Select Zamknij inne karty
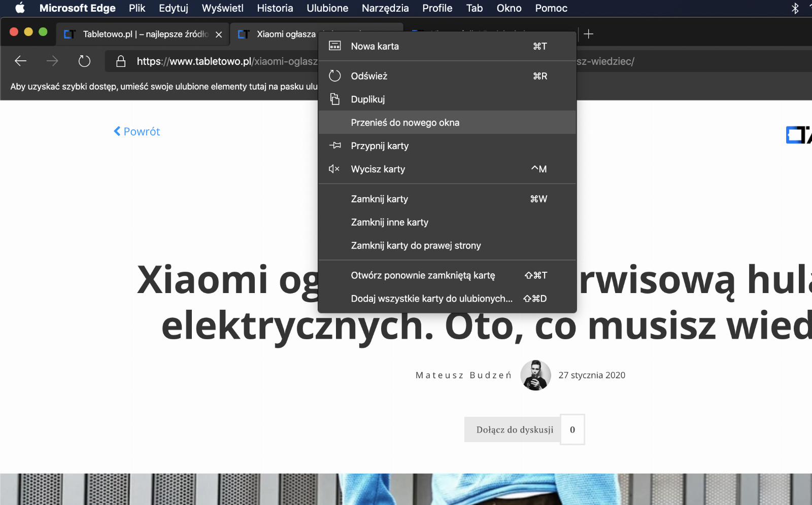The width and height of the screenshot is (812, 505). (447, 223)
